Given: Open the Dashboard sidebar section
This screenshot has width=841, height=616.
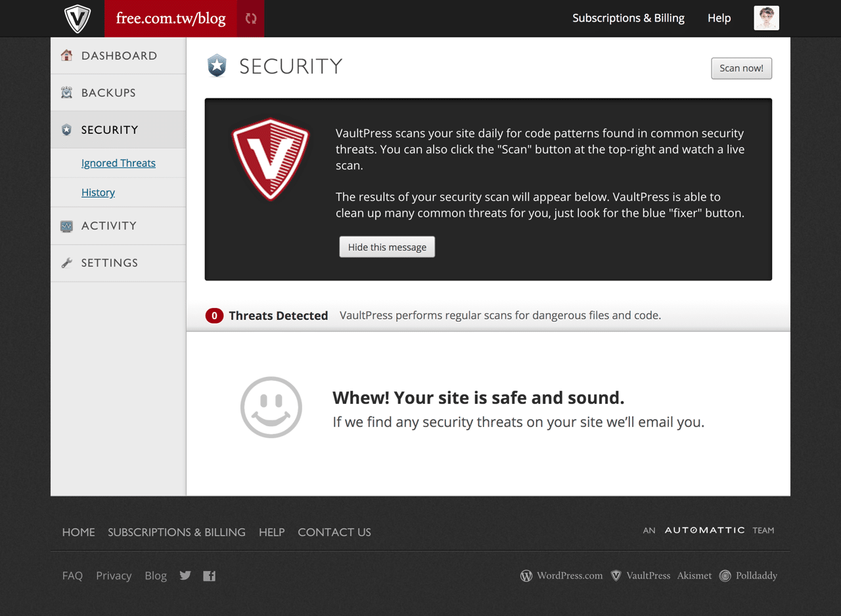Looking at the screenshot, I should pyautogui.click(x=118, y=56).
